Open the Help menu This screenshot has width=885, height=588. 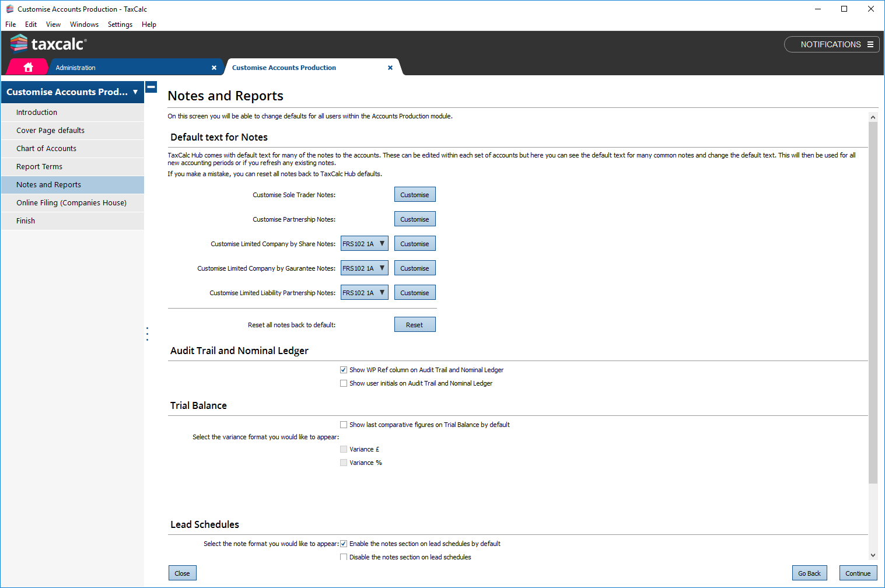pyautogui.click(x=149, y=24)
